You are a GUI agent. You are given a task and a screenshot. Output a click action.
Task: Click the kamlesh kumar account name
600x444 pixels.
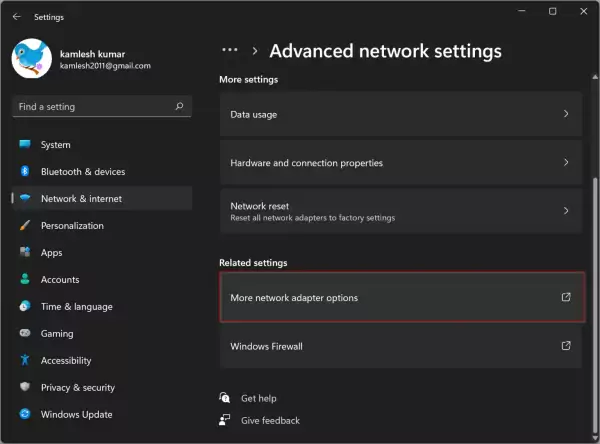[x=92, y=54]
